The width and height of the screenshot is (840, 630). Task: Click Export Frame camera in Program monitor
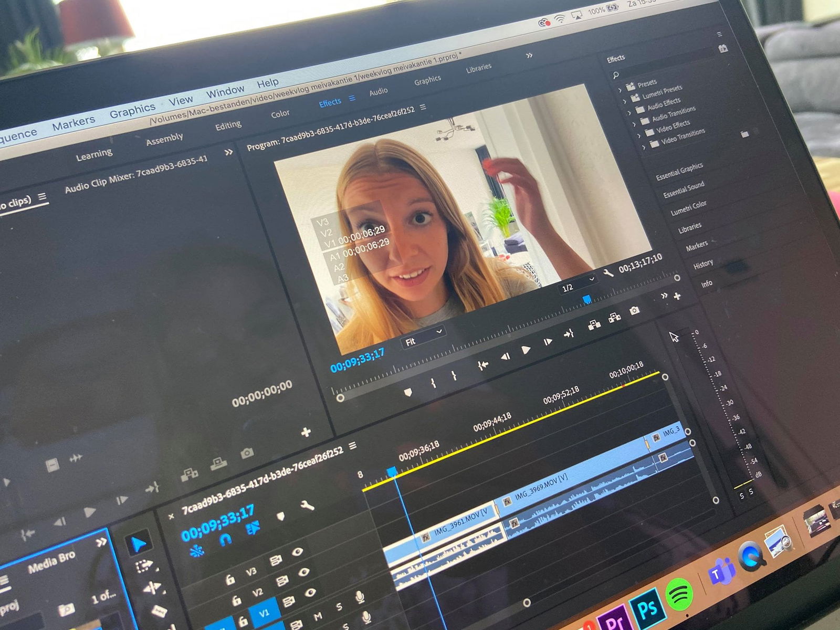tap(634, 311)
